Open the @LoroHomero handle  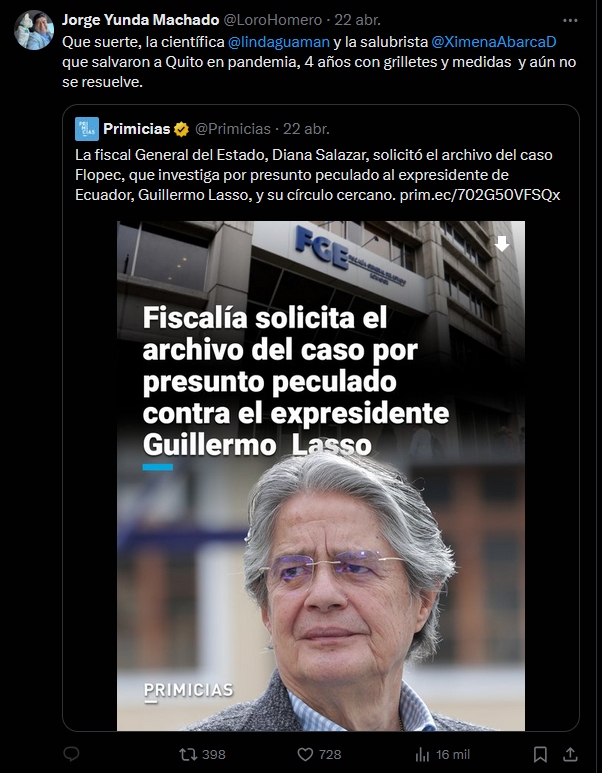coord(273,20)
